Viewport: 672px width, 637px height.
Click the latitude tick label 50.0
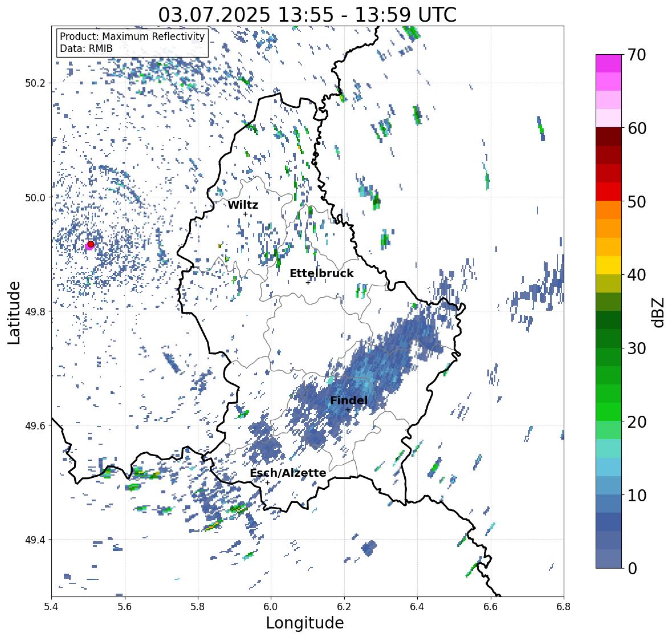point(34,197)
